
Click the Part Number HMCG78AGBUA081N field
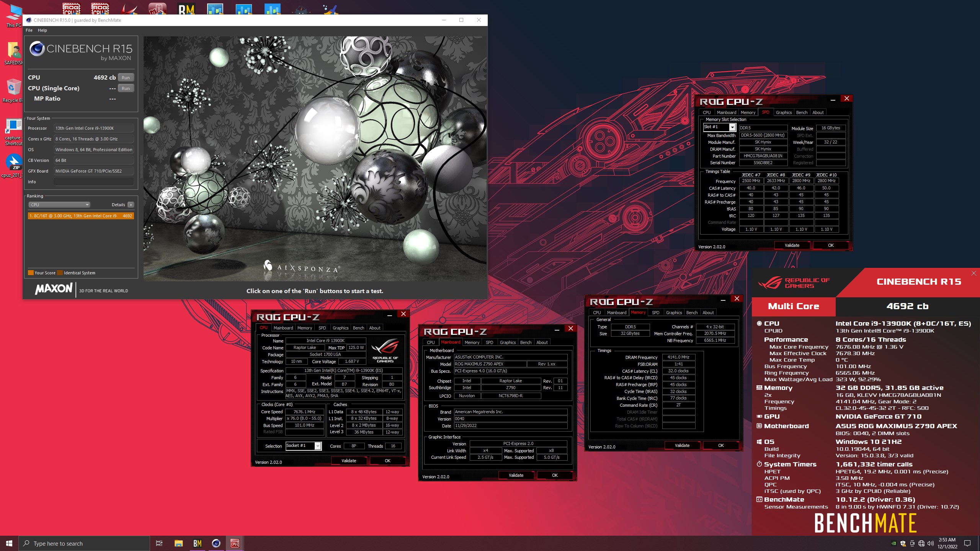(763, 156)
